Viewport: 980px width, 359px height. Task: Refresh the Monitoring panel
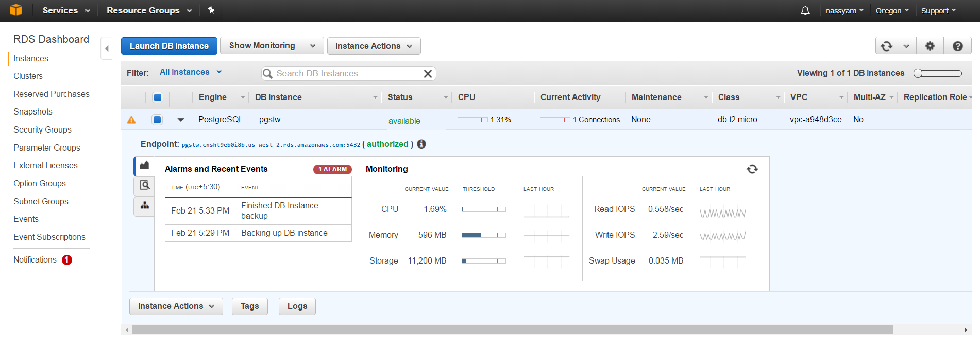click(752, 169)
